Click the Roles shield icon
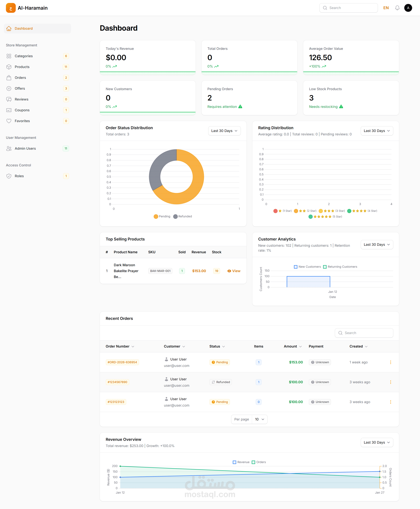This screenshot has height=509, width=420. 9,176
